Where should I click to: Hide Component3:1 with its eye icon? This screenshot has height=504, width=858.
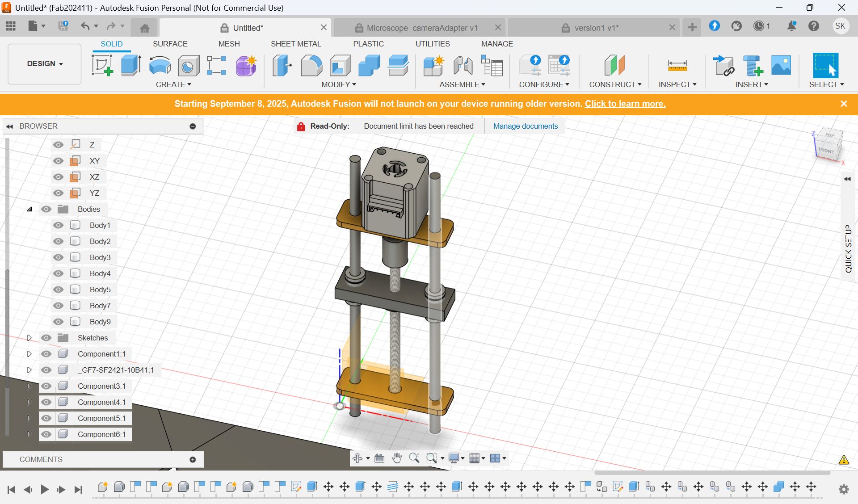[x=46, y=386]
